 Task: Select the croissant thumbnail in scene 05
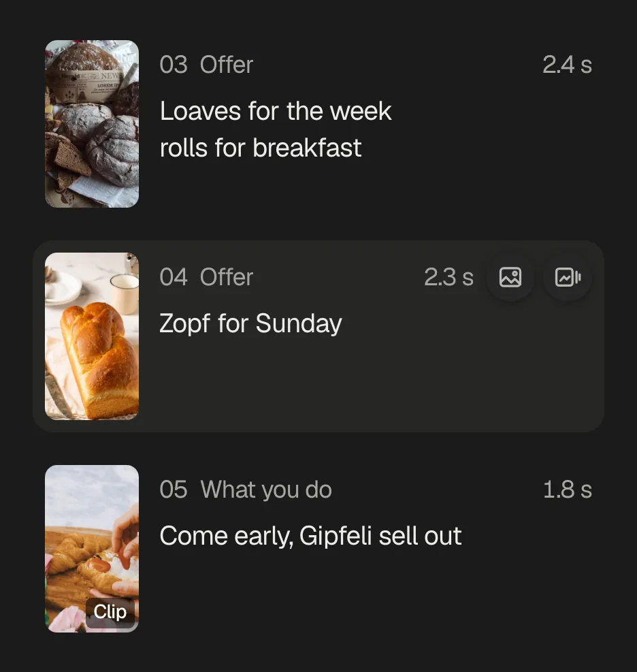(92, 549)
